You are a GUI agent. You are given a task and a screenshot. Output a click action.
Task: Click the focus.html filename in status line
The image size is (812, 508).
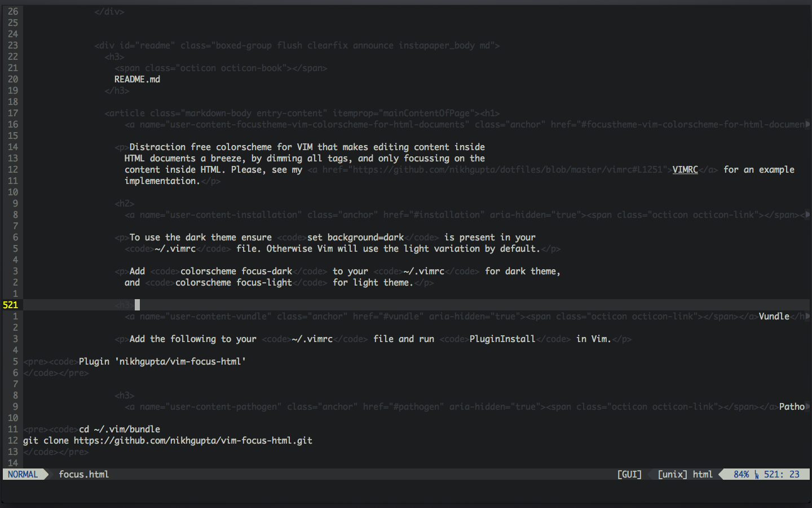(x=83, y=474)
